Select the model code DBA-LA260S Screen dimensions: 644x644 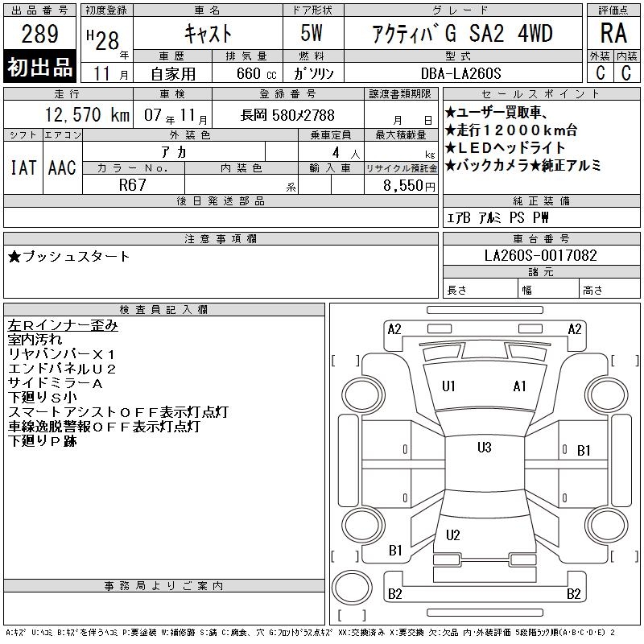[x=460, y=73]
